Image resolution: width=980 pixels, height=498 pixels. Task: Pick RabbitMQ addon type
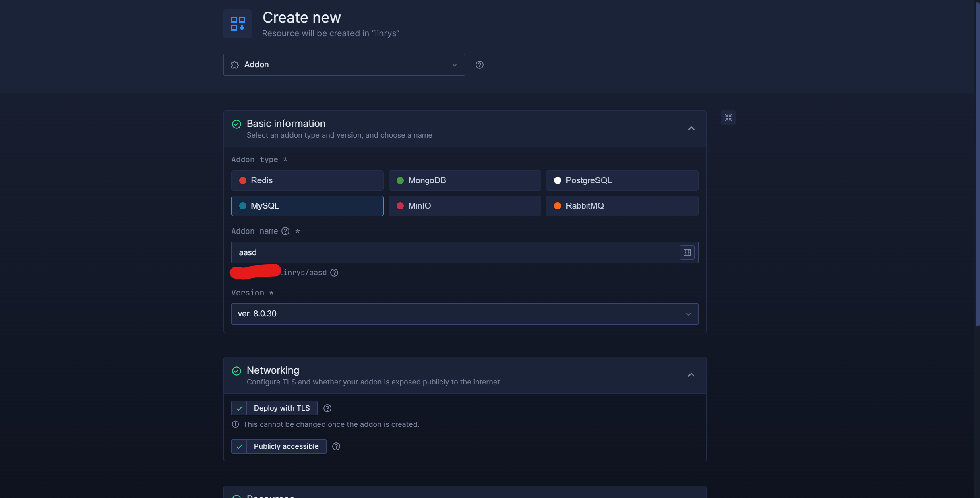(622, 206)
